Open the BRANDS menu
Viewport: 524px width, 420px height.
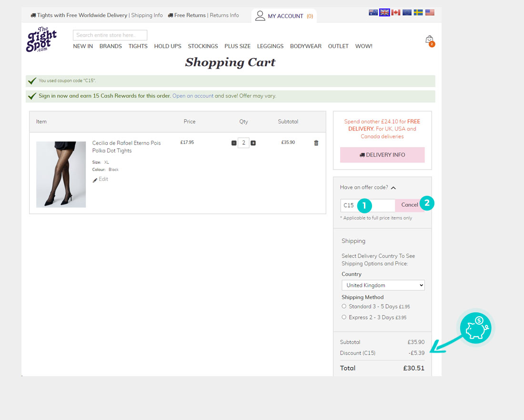pos(111,46)
